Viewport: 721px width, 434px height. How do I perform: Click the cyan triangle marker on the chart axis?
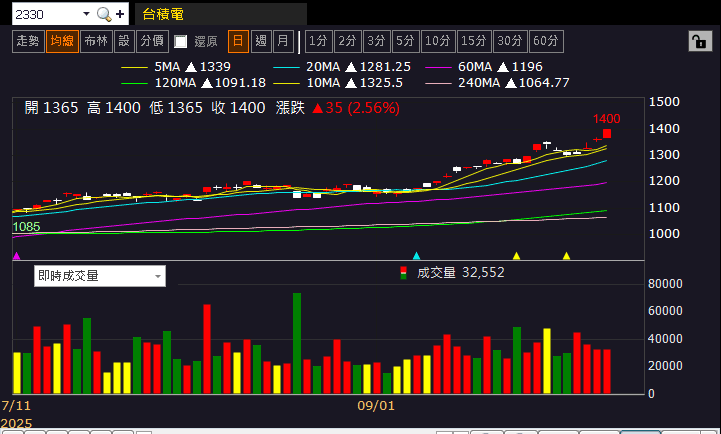tap(417, 256)
